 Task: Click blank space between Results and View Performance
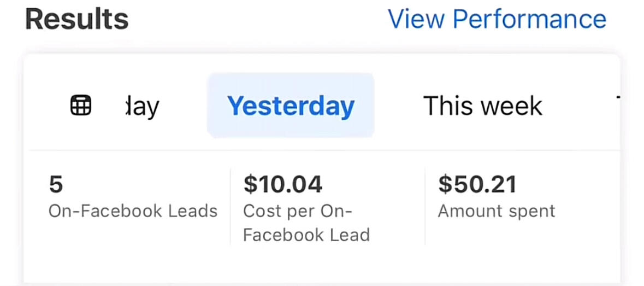(258, 20)
